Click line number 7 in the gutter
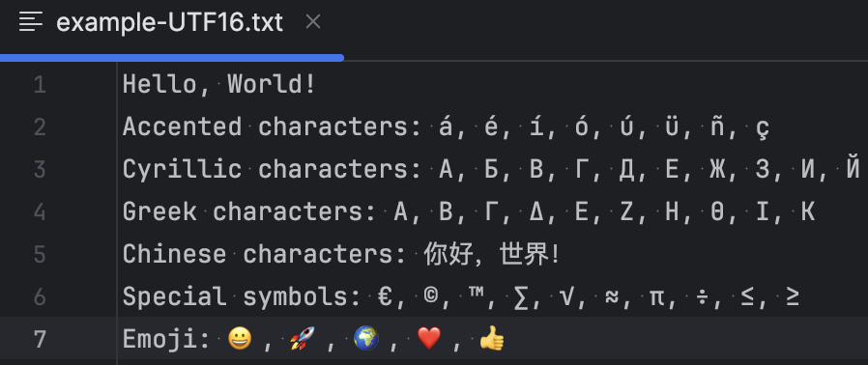Image resolution: width=868 pixels, height=365 pixels. [40, 339]
